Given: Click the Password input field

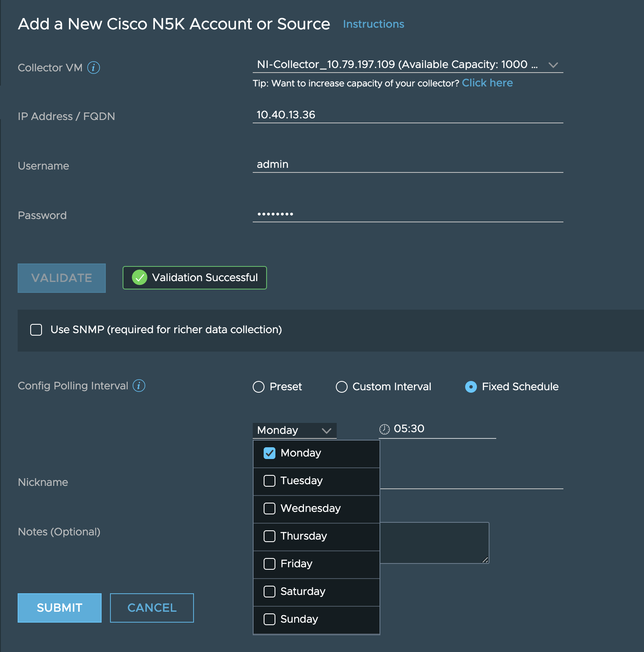Looking at the screenshot, I should pyautogui.click(x=407, y=214).
